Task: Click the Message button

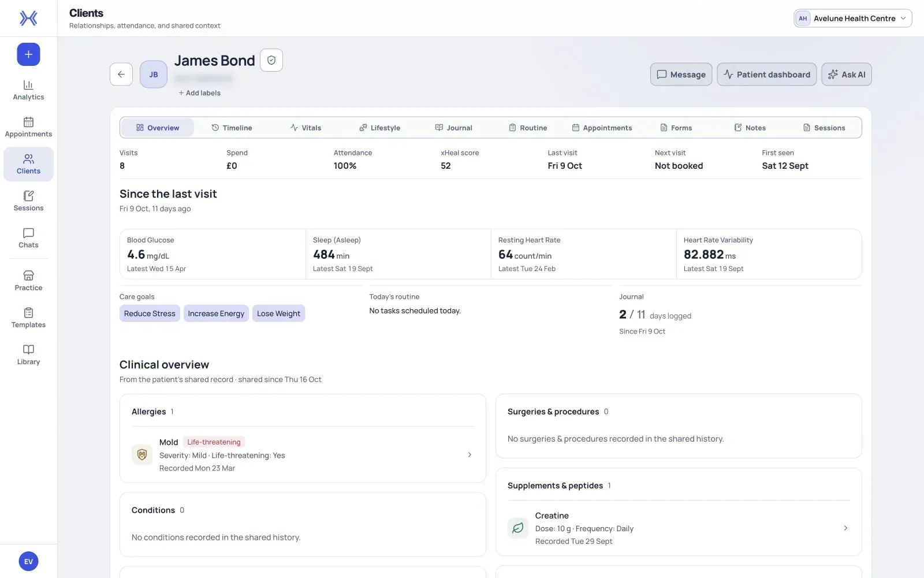Action: (681, 75)
